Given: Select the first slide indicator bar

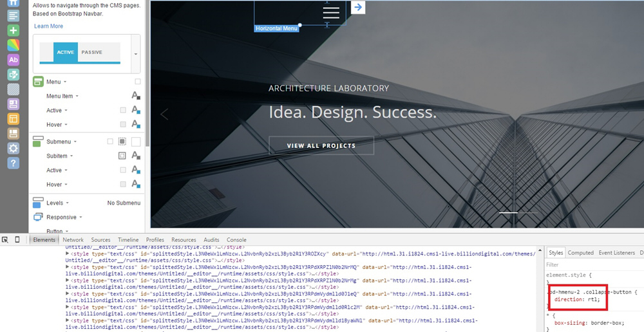Looking at the screenshot, I should click(x=509, y=212).
